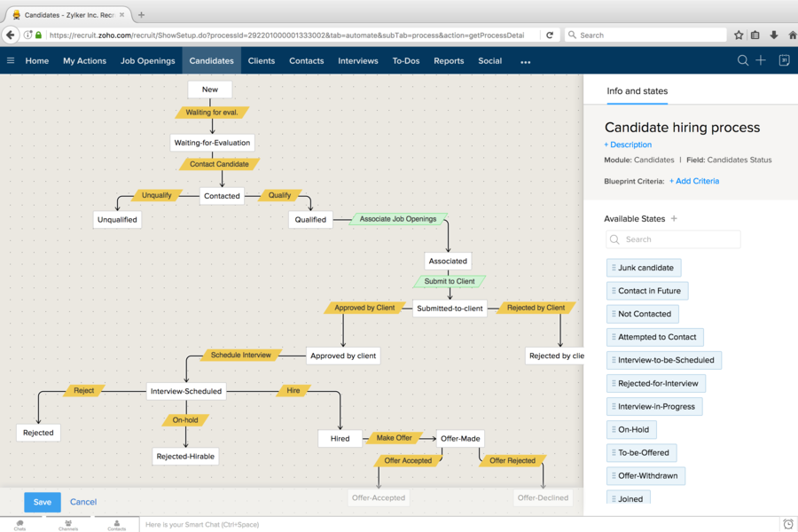Click the + Add Criteria link
Image resolution: width=798 pixels, height=532 pixels.
694,181
